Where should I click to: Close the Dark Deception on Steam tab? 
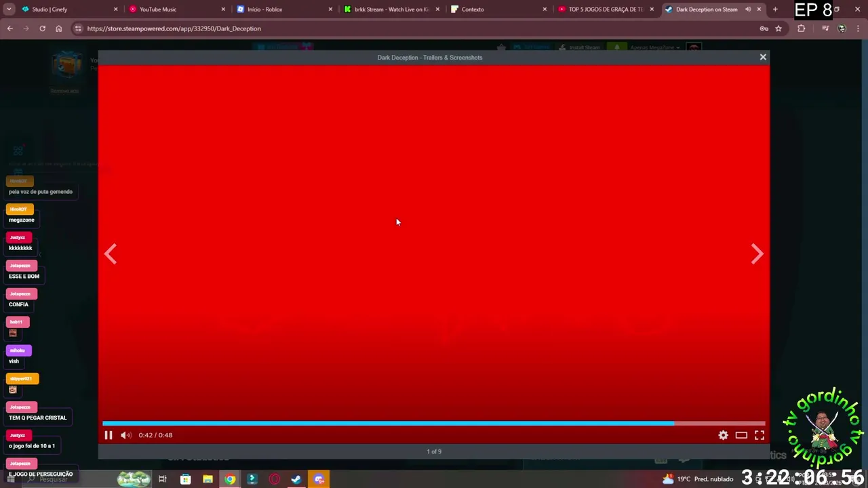click(x=759, y=9)
